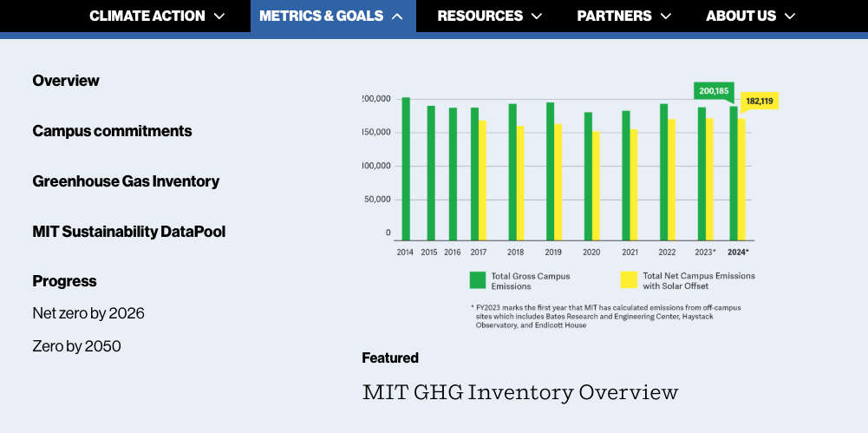Select Zero by 2050 link
Viewport: 868px width, 433px height.
pyautogui.click(x=76, y=346)
